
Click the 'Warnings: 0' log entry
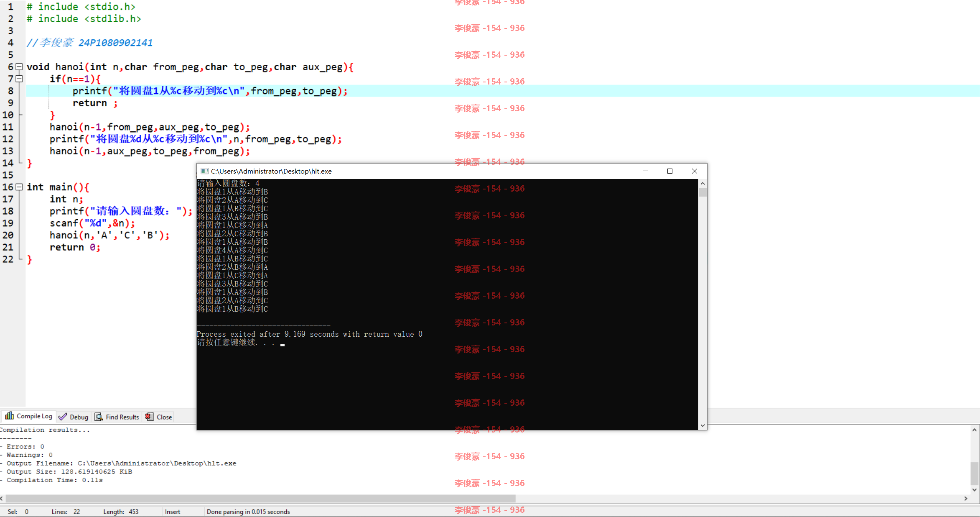(x=27, y=455)
